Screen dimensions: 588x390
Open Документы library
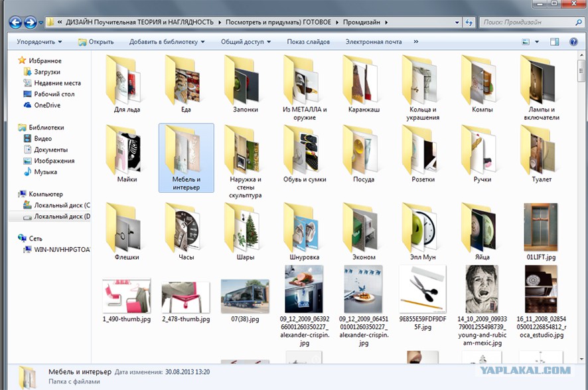pyautogui.click(x=46, y=149)
